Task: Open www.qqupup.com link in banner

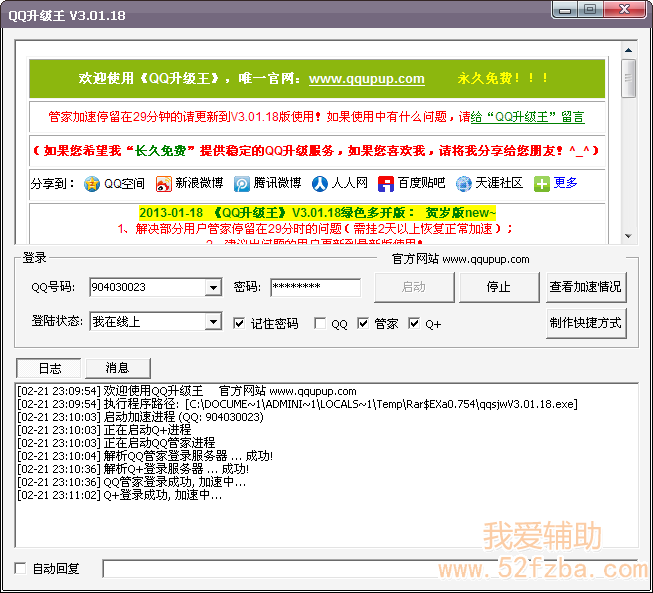Action: 366,79
